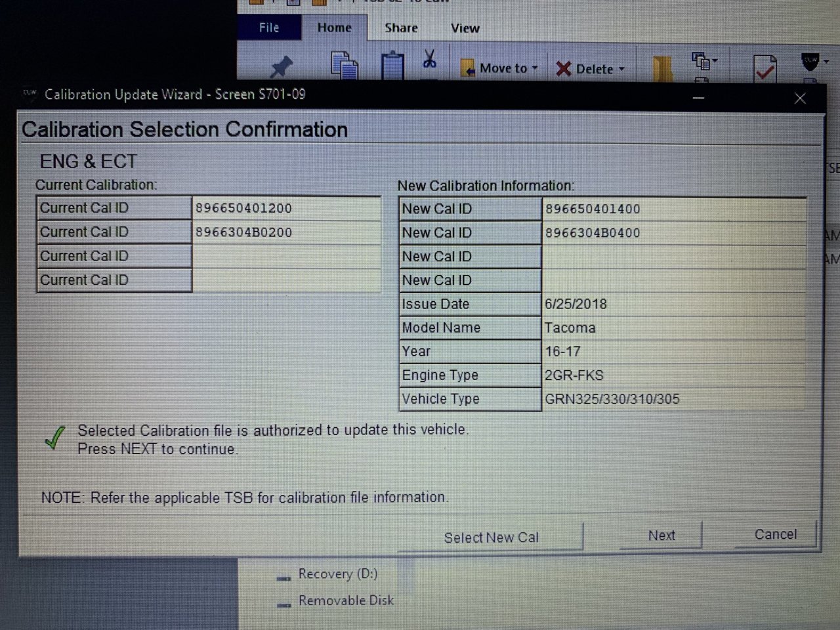This screenshot has height=630, width=840.
Task: Click the first Current Cal ID value field
Action: (x=286, y=208)
